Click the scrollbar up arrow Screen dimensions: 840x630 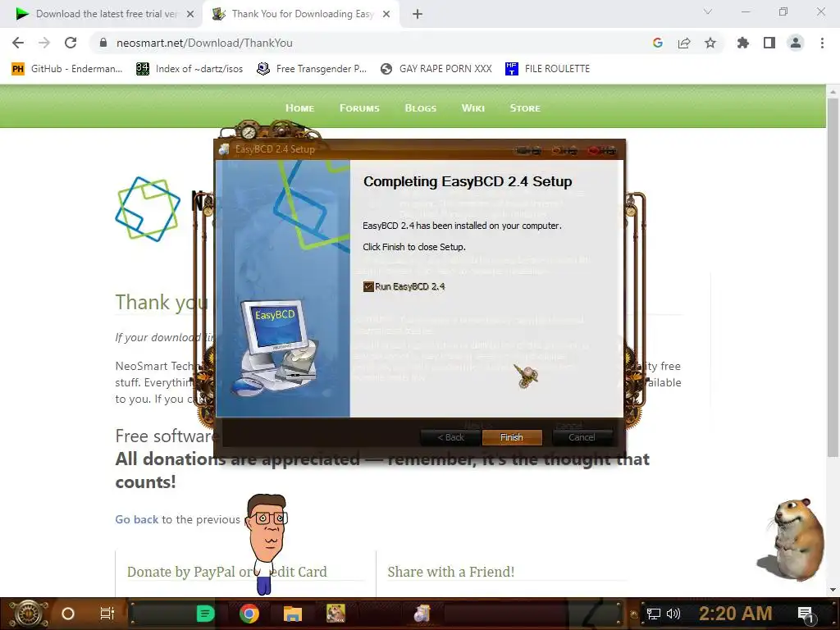[833, 92]
